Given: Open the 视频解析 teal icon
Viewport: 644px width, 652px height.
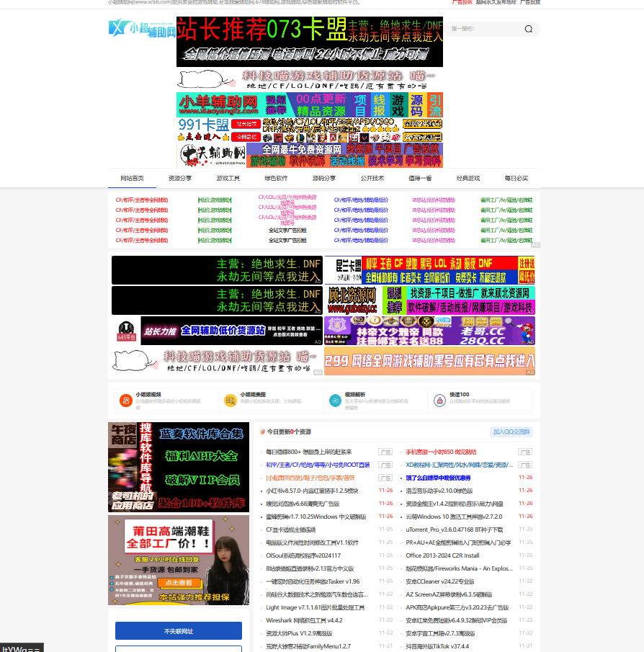Looking at the screenshot, I should 335,401.
